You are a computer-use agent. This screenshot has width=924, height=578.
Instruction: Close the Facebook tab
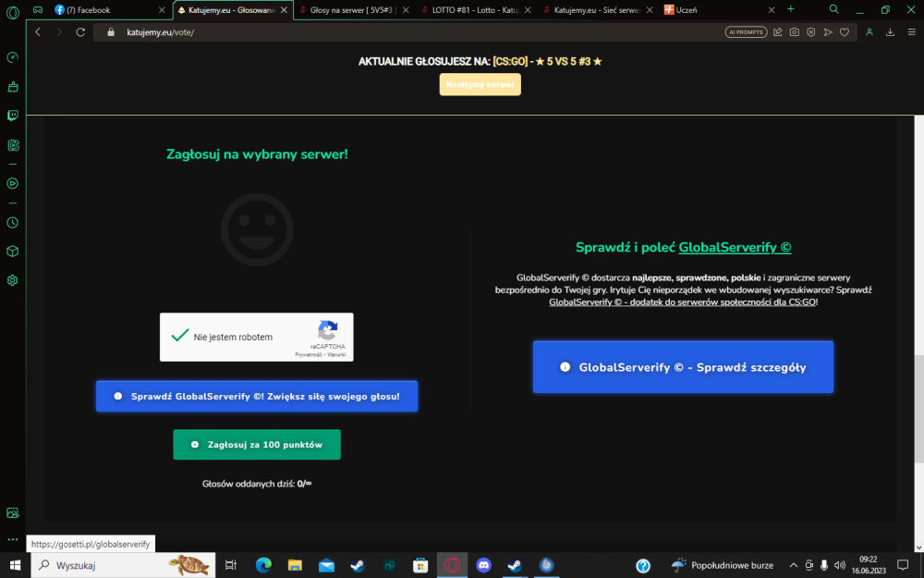162,10
